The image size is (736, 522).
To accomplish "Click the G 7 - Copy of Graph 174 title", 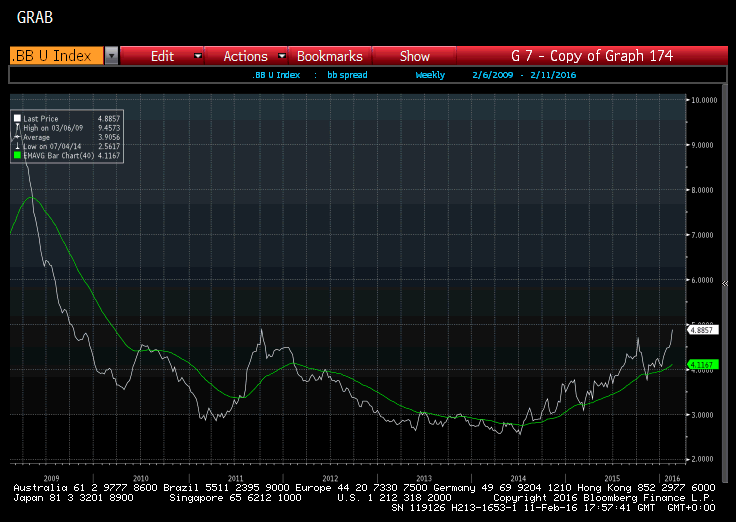I will point(591,57).
